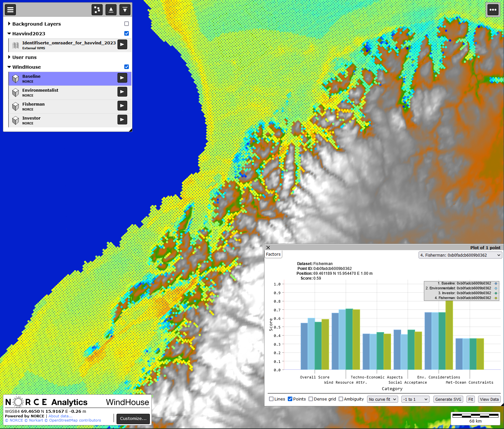Click the layer arrangement grid icon

[97, 10]
